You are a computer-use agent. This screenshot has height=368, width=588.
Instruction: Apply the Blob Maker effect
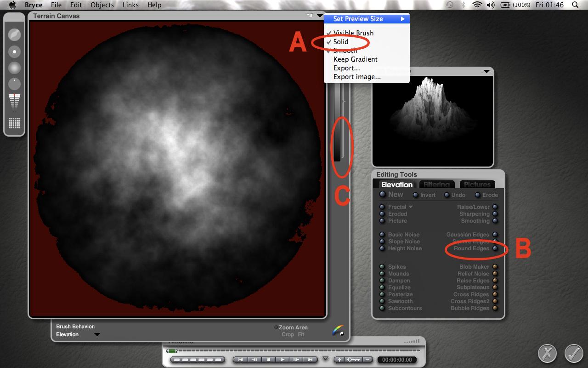pos(495,267)
